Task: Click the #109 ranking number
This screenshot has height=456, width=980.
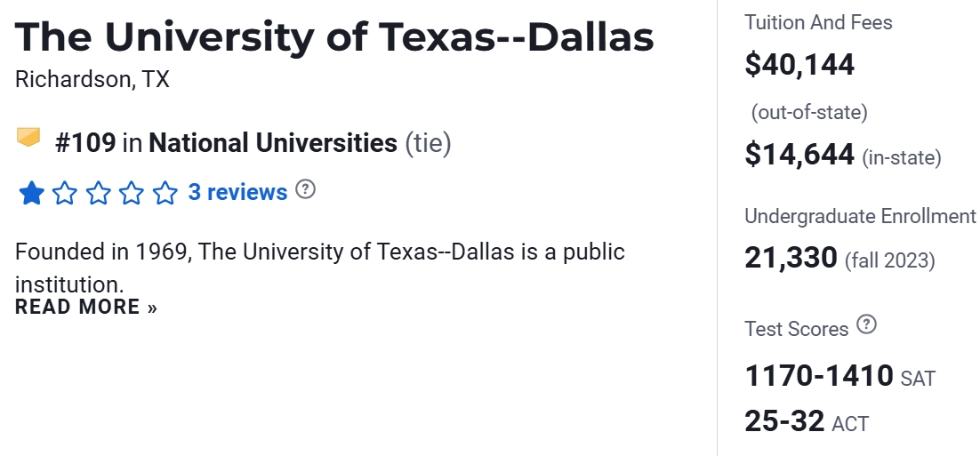Action: (85, 142)
